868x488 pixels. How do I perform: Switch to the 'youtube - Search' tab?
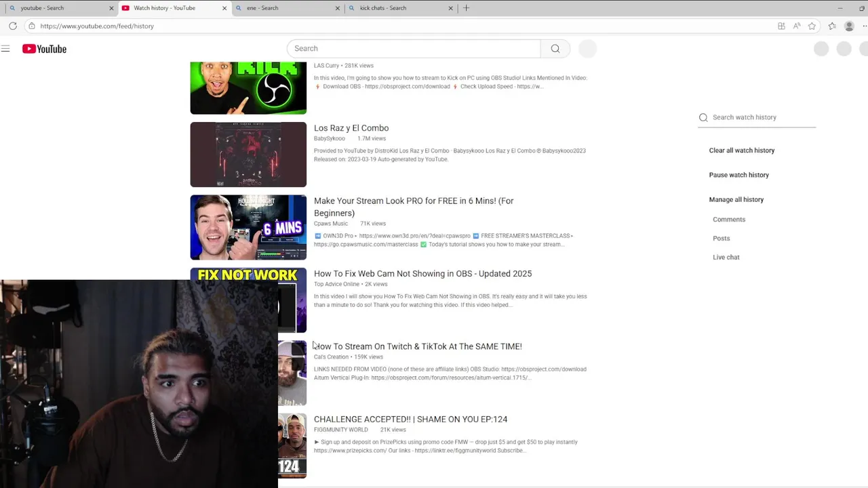[60, 8]
